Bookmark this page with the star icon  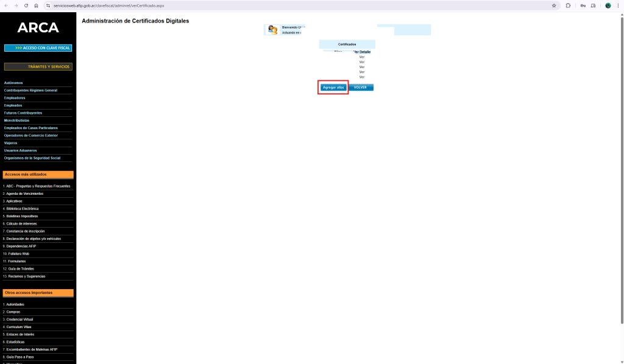click(x=554, y=5)
